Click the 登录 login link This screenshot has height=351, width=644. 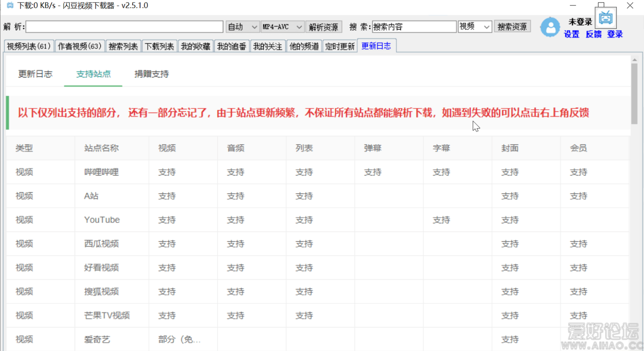point(613,35)
